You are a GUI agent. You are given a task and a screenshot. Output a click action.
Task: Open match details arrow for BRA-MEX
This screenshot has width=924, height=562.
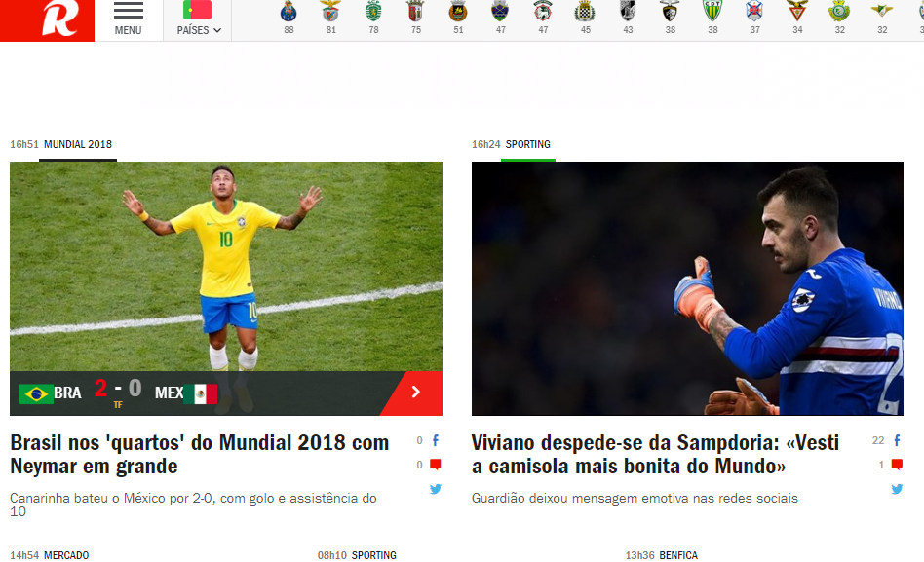(415, 393)
